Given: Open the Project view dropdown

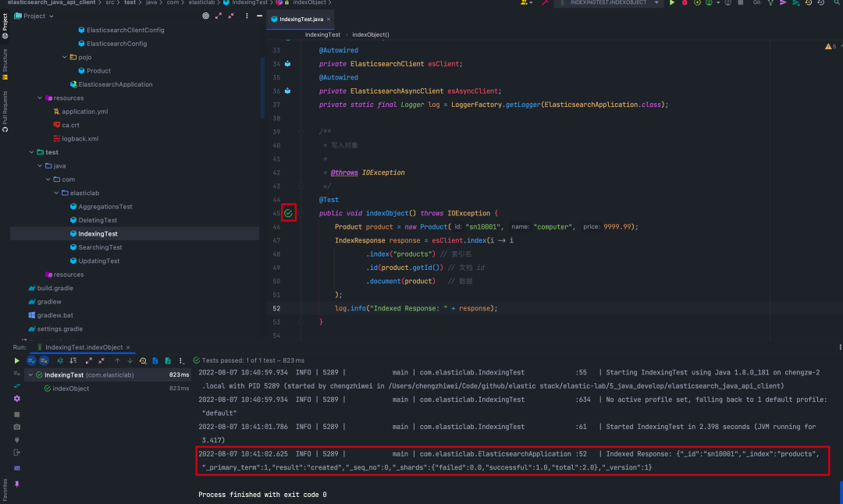Looking at the screenshot, I should [x=34, y=16].
